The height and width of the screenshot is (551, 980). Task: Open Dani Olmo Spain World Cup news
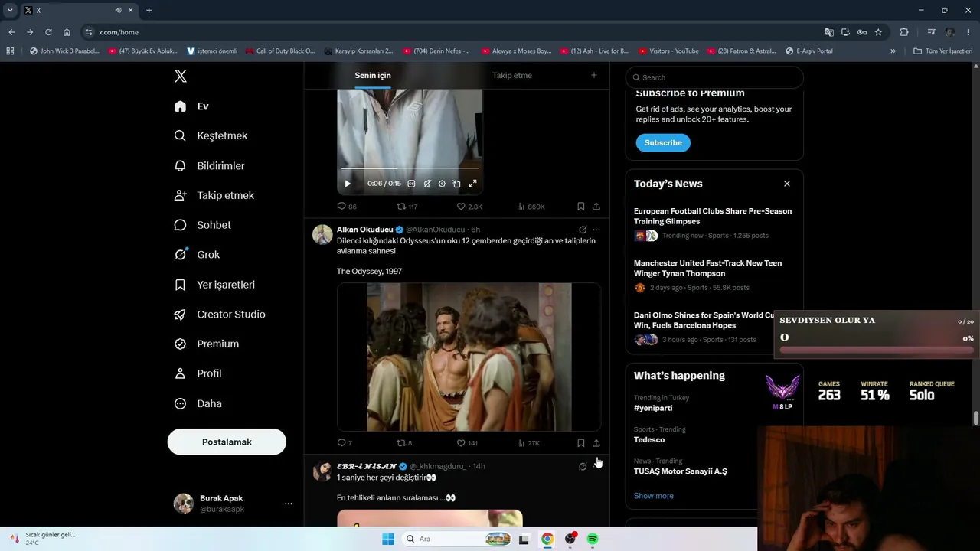[x=704, y=327]
